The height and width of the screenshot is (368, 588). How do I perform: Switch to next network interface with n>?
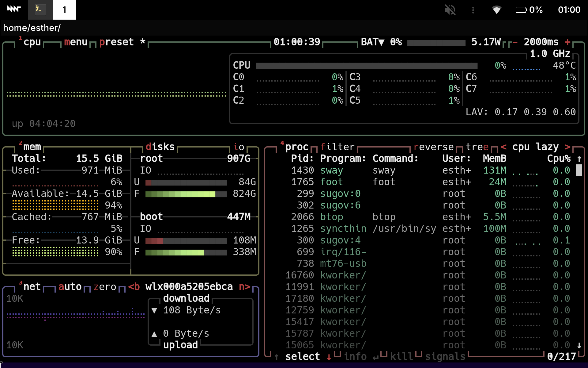(245, 287)
